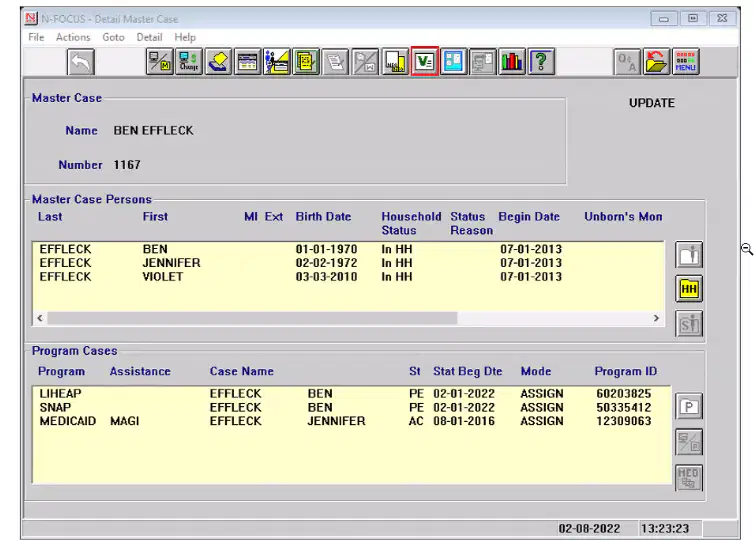Image resolution: width=754 pixels, height=541 pixels.
Task: Select the MEDICAID MAGI program case row
Action: point(351,421)
